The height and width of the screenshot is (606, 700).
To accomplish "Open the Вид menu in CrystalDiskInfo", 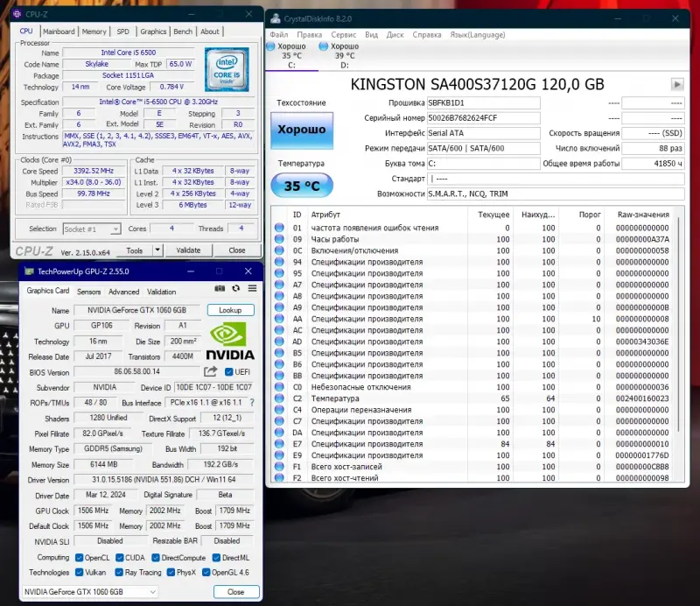I will tap(371, 34).
